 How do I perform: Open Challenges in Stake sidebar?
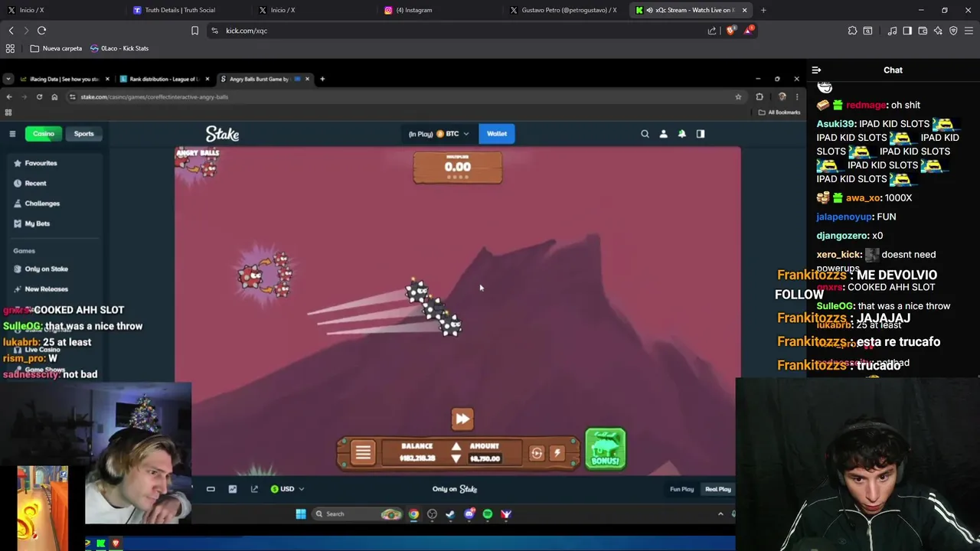[36, 204]
